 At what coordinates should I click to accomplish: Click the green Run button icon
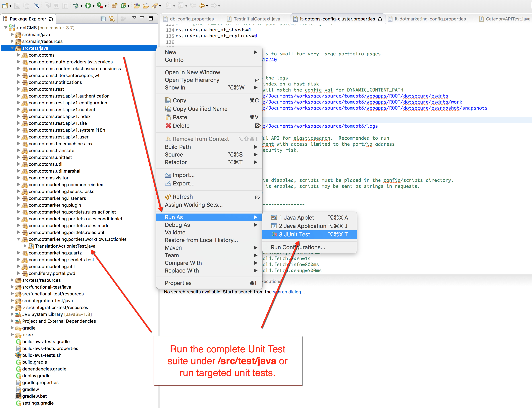(88, 6)
